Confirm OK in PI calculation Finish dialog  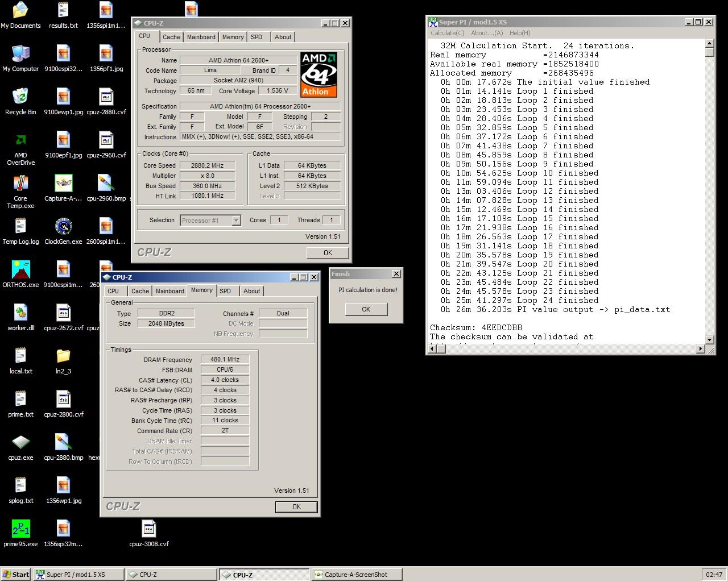(x=366, y=309)
